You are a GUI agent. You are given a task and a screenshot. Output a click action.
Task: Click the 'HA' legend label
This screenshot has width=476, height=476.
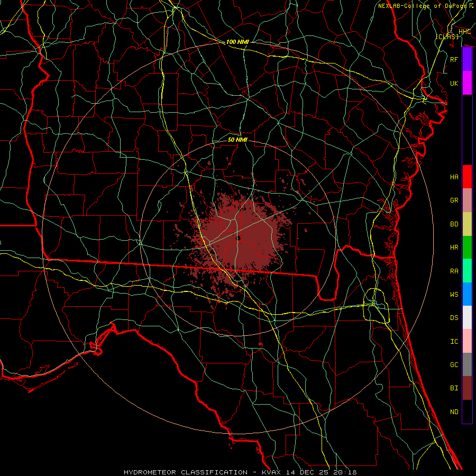point(454,177)
